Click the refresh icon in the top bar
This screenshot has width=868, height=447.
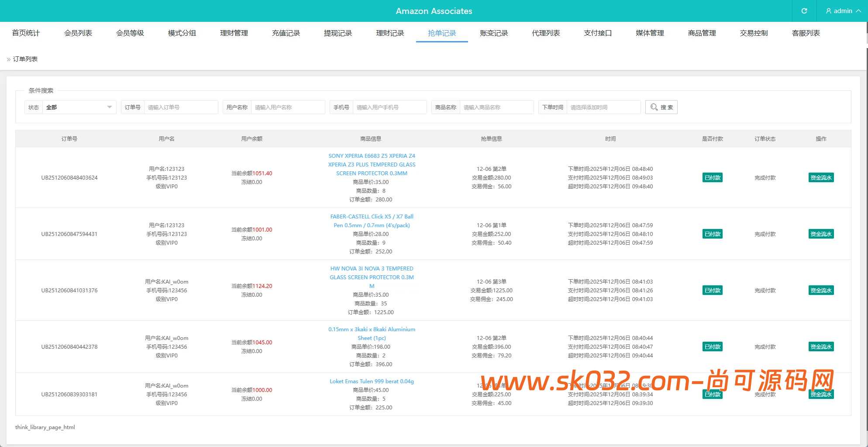[x=804, y=10]
